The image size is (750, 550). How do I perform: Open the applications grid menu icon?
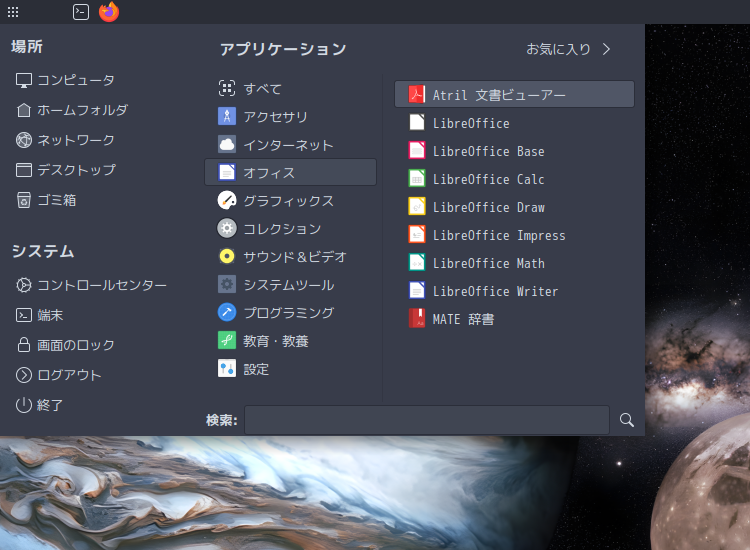coord(13,12)
